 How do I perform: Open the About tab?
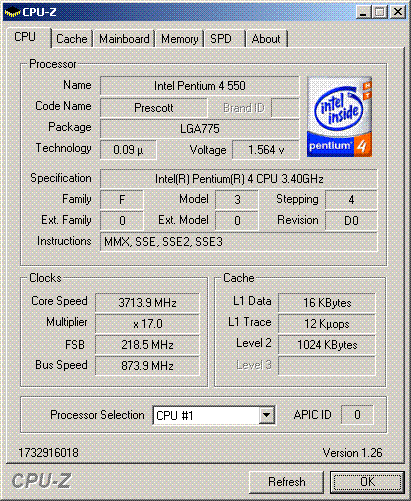pos(266,39)
